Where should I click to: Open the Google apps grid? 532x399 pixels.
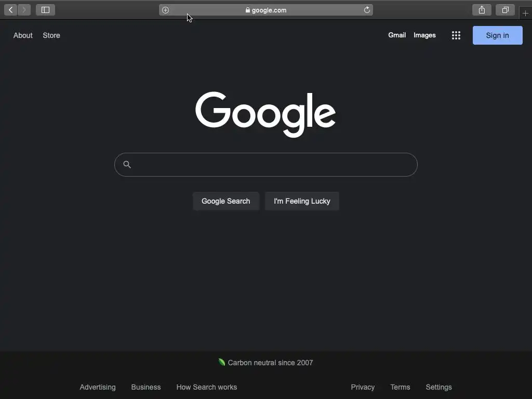click(456, 35)
